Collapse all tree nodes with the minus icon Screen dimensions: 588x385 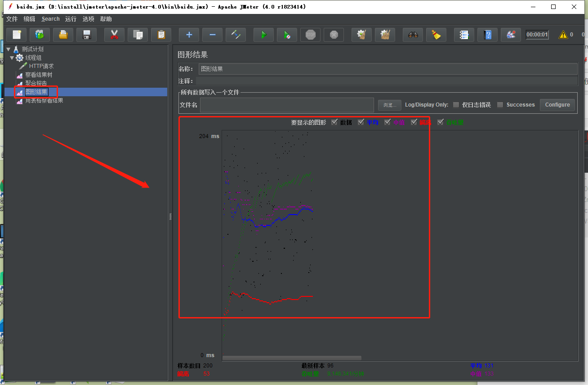(x=213, y=35)
